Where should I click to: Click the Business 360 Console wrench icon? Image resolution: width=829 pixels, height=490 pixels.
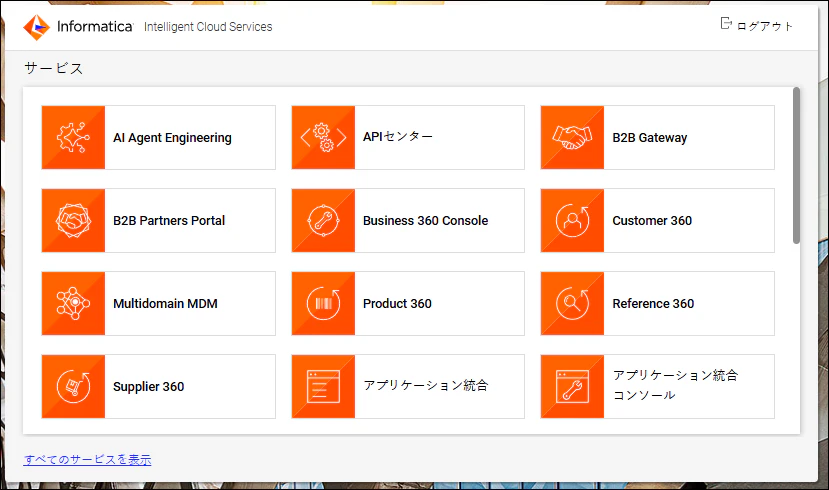coord(323,220)
